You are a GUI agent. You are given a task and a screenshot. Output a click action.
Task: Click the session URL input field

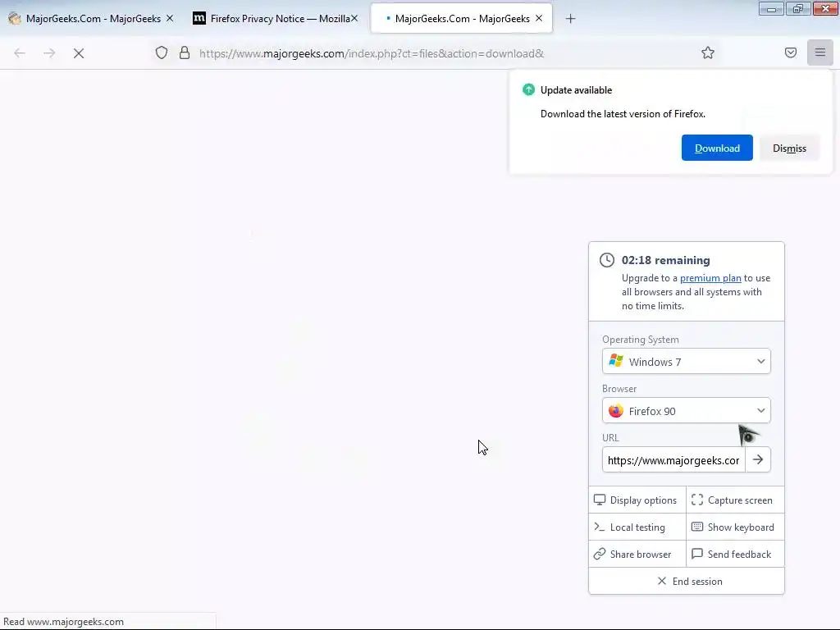pyautogui.click(x=673, y=460)
